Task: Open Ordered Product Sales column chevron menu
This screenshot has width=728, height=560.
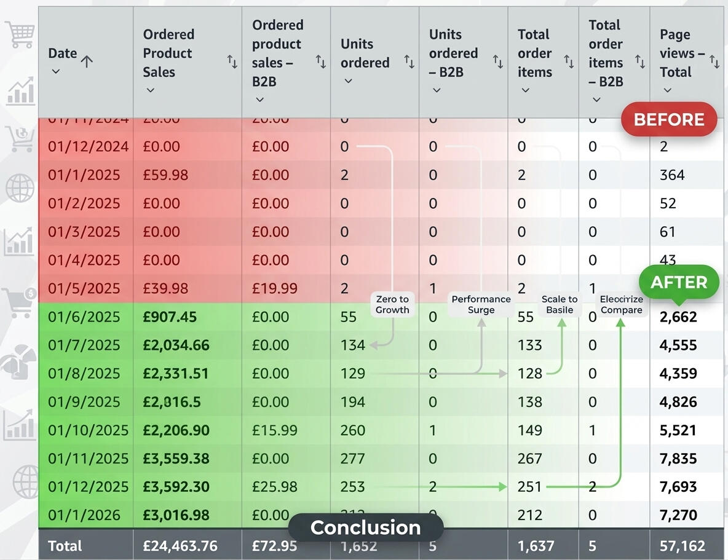Action: click(151, 90)
